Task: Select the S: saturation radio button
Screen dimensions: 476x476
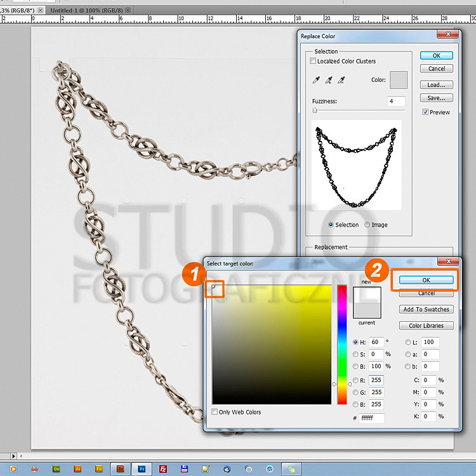Action: (x=355, y=354)
